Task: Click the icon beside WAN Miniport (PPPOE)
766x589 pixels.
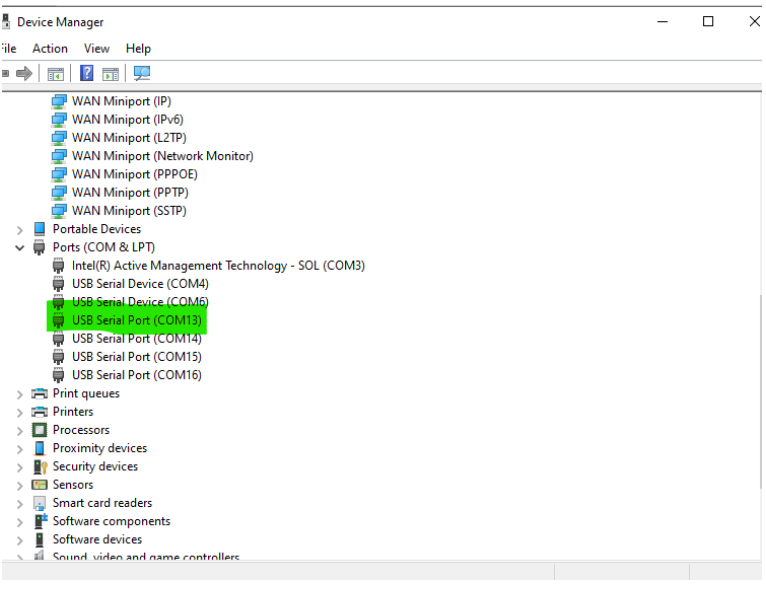Action: point(59,174)
